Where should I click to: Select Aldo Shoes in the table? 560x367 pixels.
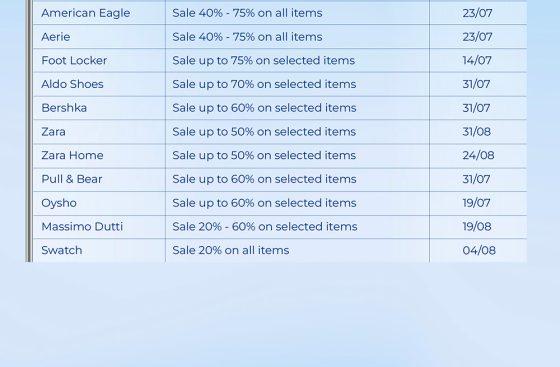[x=72, y=84]
